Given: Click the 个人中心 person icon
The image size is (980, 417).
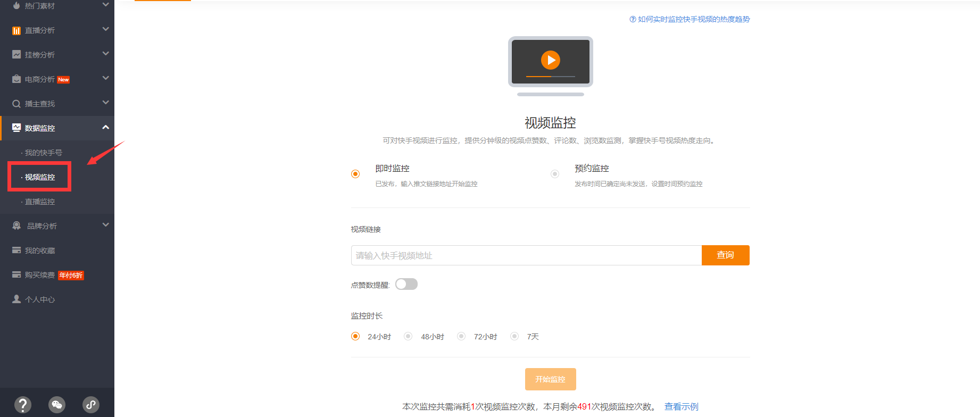Looking at the screenshot, I should (16, 299).
